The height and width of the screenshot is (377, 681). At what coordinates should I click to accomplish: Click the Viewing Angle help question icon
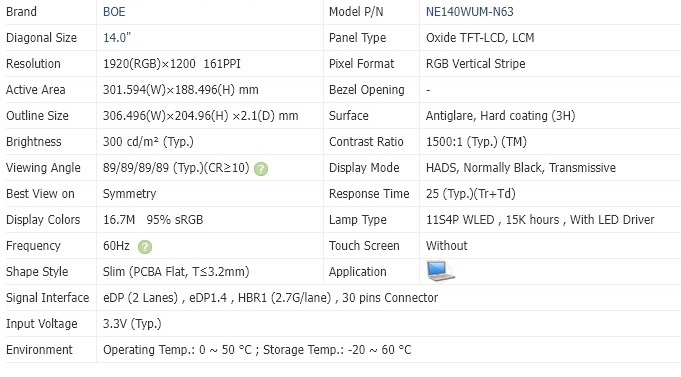coord(261,169)
